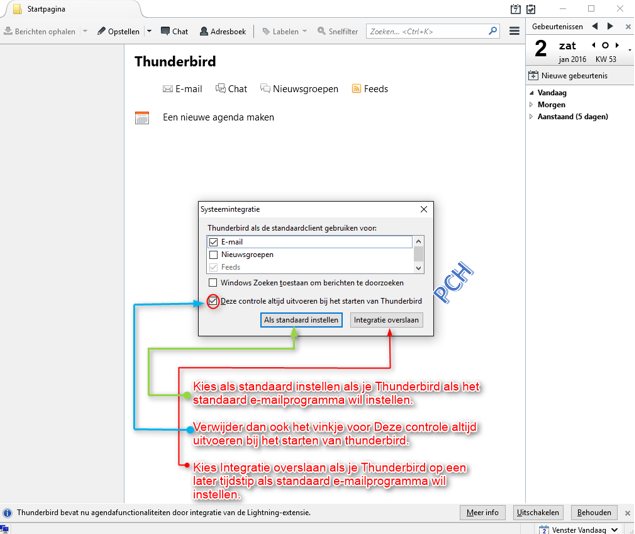Click Een nieuwe agenda maken
Viewport: 635px width, 534px height.
pos(218,117)
